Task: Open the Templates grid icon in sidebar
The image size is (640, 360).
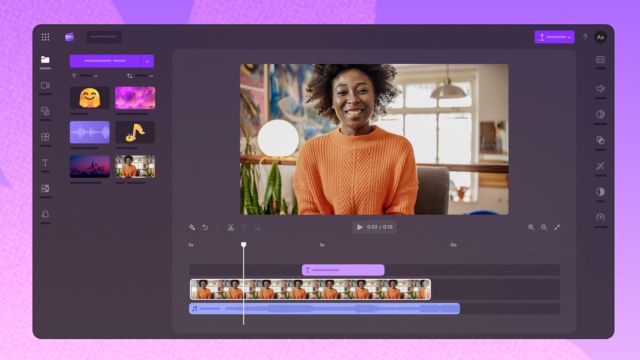Action: pos(45,137)
